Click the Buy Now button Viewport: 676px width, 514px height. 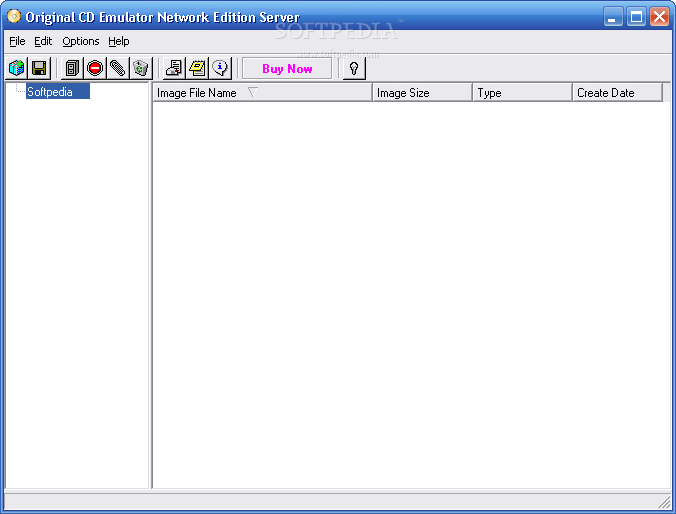pos(287,69)
